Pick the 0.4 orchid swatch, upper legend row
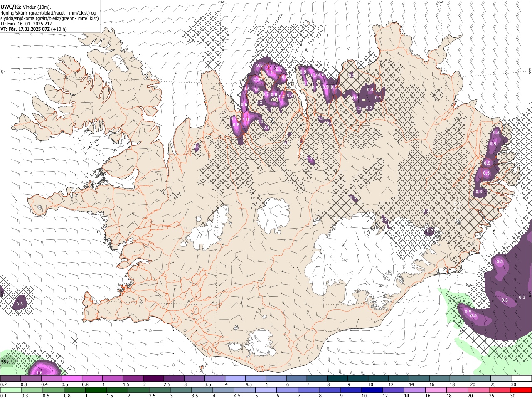Image resolution: width=532 pixels, height=399 pixels. click(52, 379)
